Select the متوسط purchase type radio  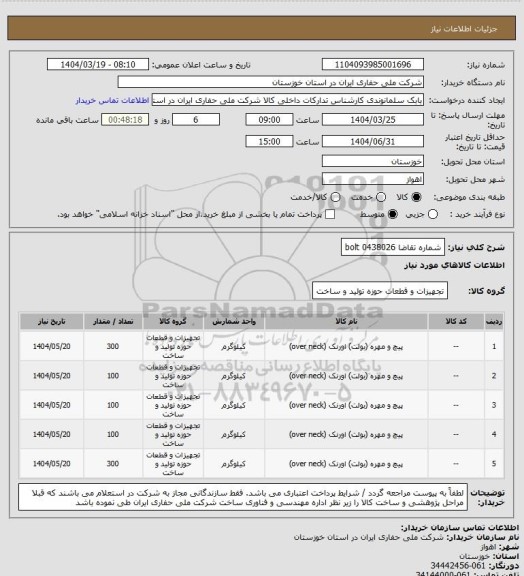[393, 214]
